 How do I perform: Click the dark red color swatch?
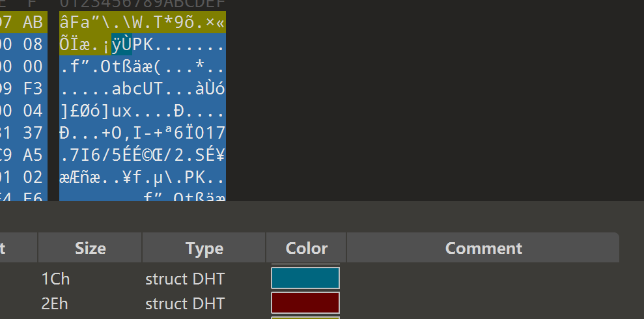coord(305,303)
